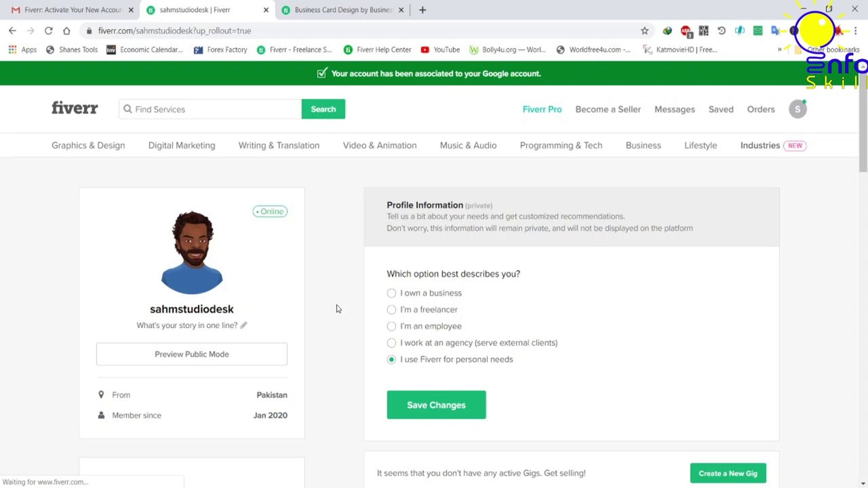Open Become a Seller page
868x488 pixels.
pos(608,109)
